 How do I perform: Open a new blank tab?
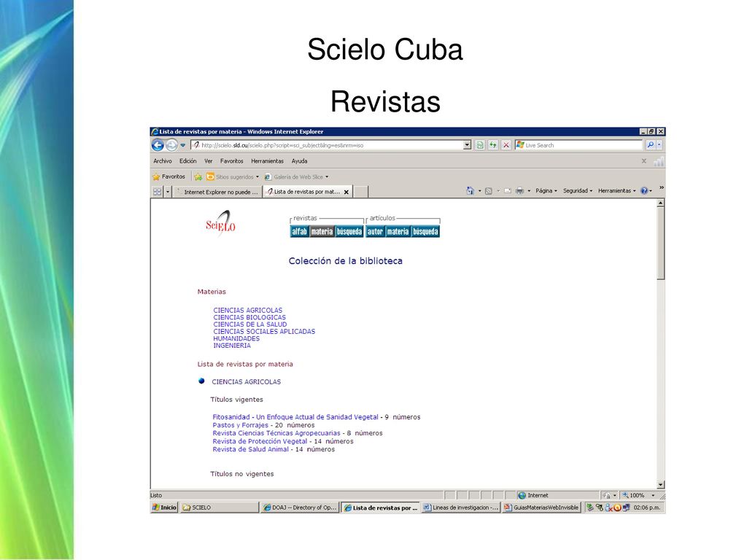tap(360, 192)
